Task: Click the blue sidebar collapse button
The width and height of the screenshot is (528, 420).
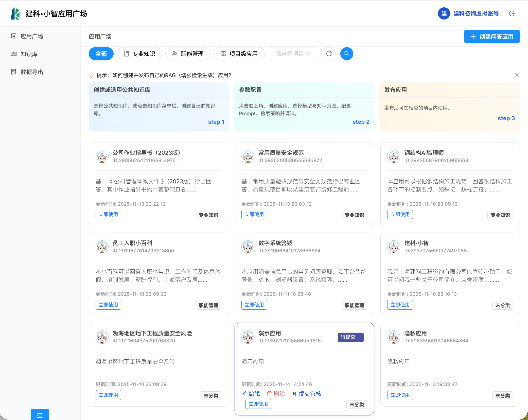Action: pos(40,415)
